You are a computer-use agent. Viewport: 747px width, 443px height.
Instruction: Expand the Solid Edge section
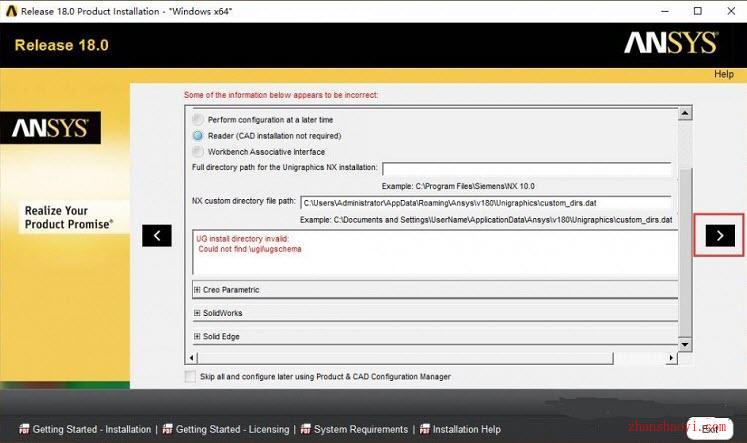point(197,336)
